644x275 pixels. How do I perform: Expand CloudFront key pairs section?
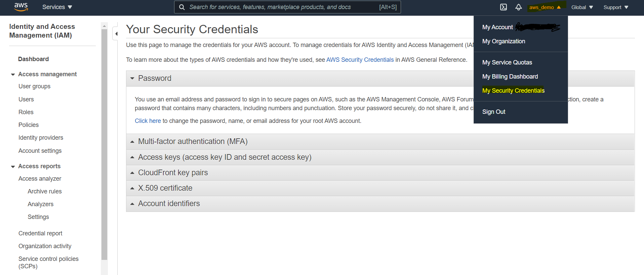[x=380, y=173]
